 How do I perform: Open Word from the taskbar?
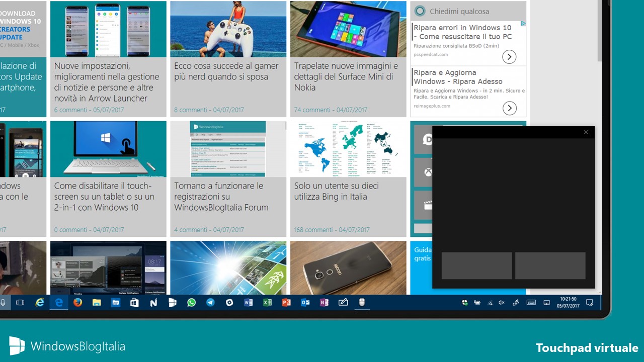click(248, 303)
